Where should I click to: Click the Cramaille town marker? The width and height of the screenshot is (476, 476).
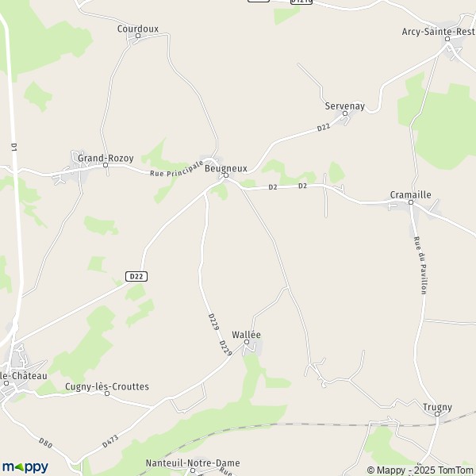(411, 202)
